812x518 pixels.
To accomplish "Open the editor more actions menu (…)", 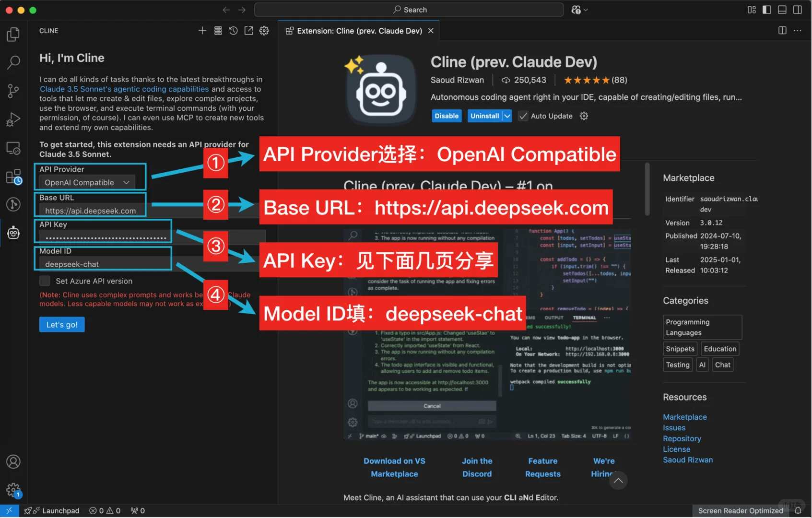I will [798, 30].
